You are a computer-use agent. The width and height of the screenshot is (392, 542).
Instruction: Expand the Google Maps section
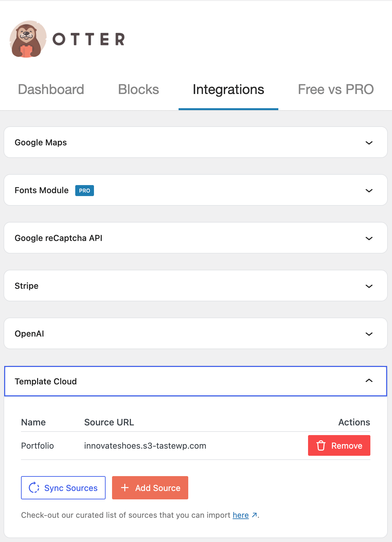tap(369, 143)
